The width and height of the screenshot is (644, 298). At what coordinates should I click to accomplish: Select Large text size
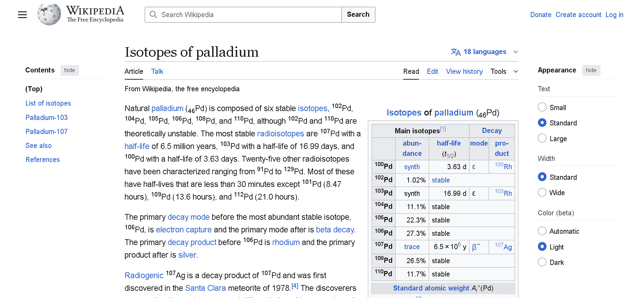click(x=542, y=138)
